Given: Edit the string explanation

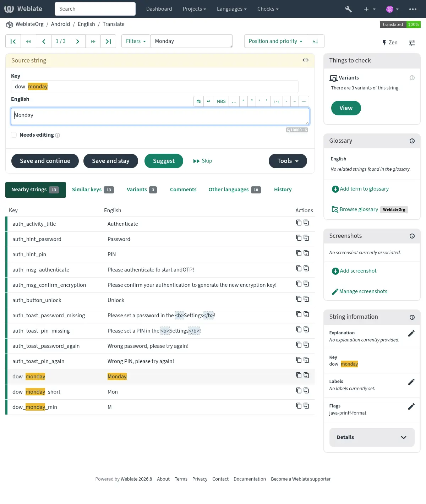Looking at the screenshot, I should 411,333.
